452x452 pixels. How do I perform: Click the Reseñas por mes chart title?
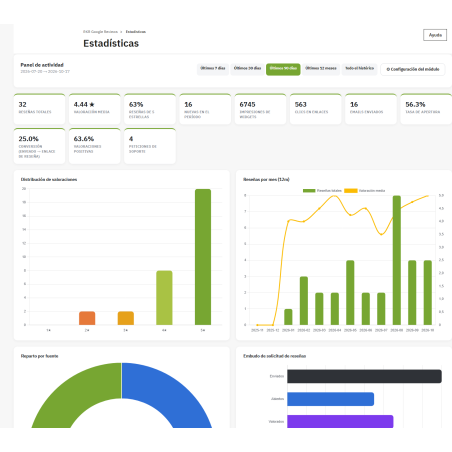tap(266, 179)
